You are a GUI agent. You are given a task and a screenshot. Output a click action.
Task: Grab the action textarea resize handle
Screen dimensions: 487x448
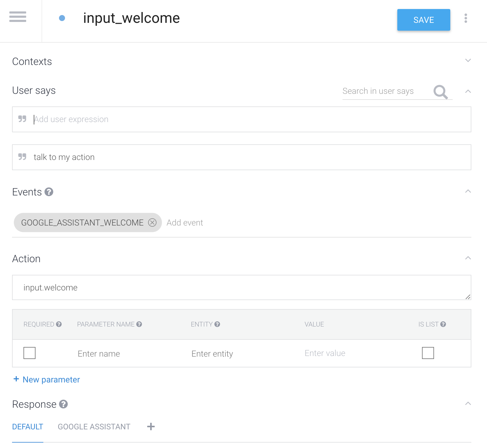pyautogui.click(x=468, y=297)
